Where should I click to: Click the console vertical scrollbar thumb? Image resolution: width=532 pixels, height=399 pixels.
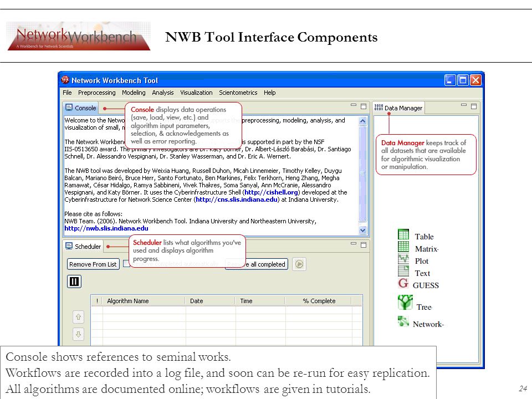(x=362, y=173)
